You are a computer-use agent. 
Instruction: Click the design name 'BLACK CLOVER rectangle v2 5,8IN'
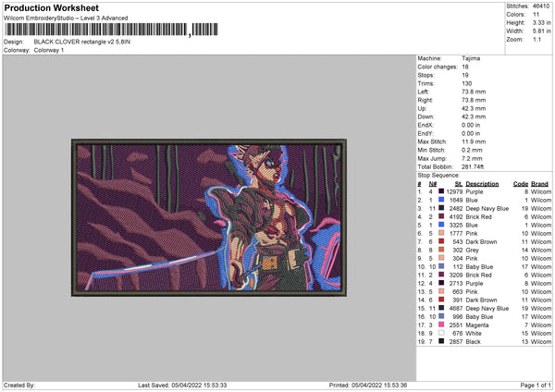[x=82, y=42]
